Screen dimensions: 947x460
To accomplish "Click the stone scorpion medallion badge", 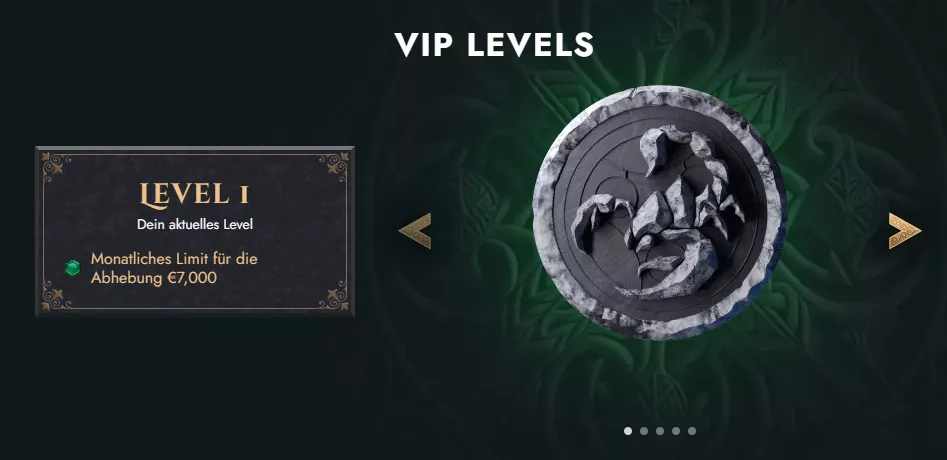I will pos(659,212).
